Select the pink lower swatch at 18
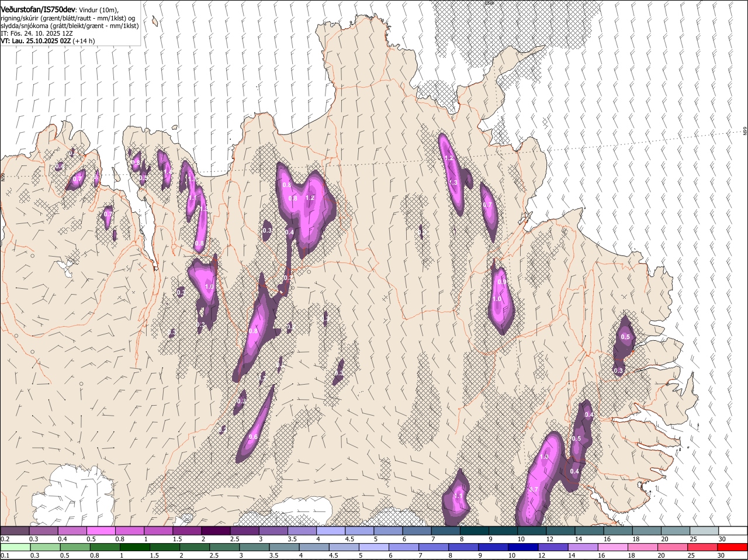The image size is (748, 560). [643, 547]
